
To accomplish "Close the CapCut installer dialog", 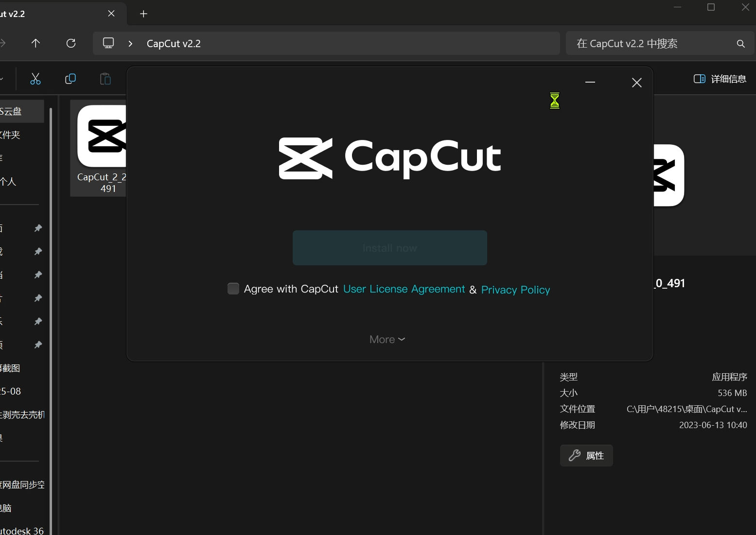I will (x=637, y=83).
